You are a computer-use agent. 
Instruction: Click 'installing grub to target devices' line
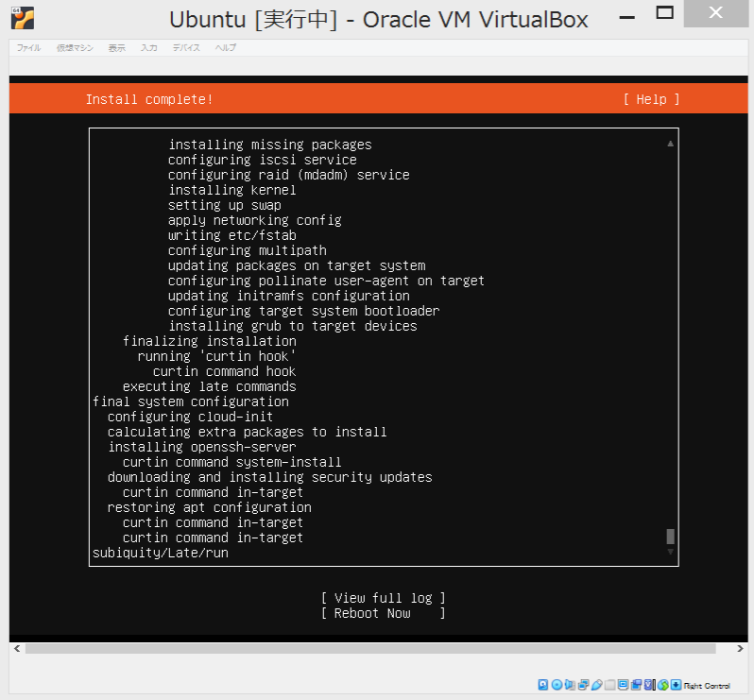pyautogui.click(x=292, y=326)
